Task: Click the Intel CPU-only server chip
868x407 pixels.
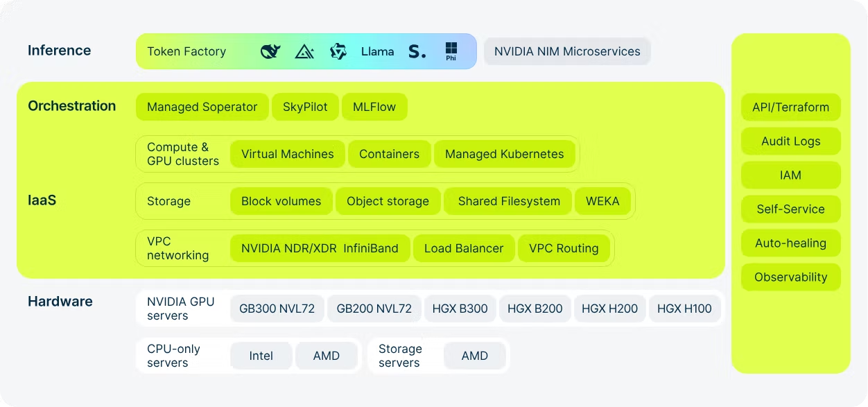Action: [x=261, y=356]
